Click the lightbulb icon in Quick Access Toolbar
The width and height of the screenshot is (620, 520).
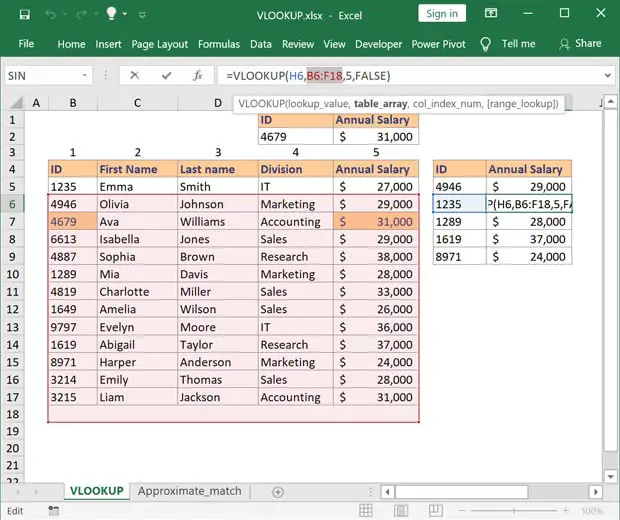112,14
